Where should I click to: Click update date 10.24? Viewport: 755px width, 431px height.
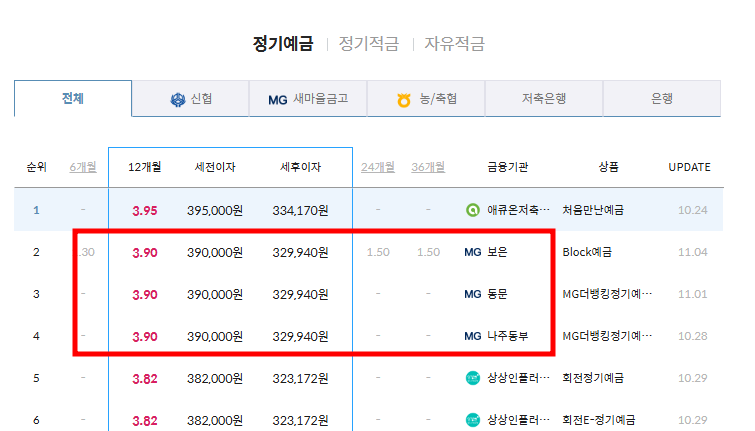point(692,210)
